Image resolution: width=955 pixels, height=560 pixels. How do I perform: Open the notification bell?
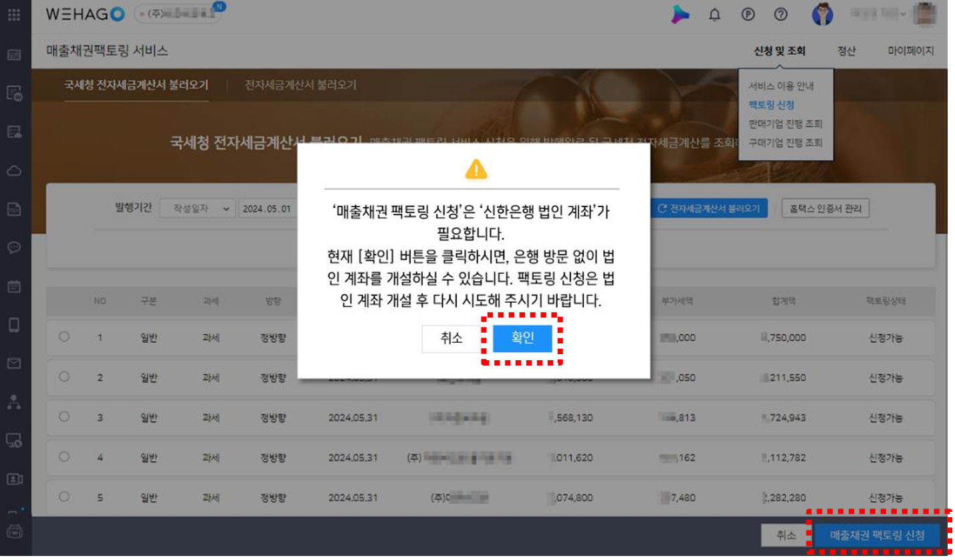[x=714, y=15]
